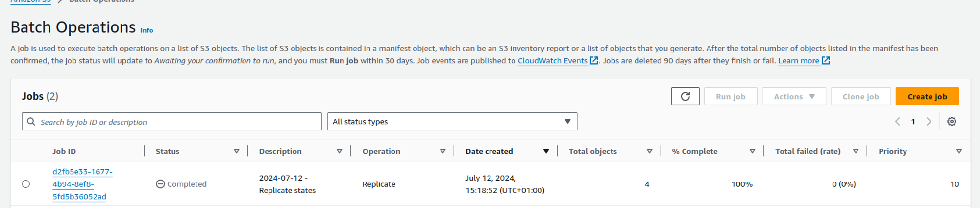Go to previous page chevron
This screenshot has width=980, height=208.
pyautogui.click(x=897, y=122)
